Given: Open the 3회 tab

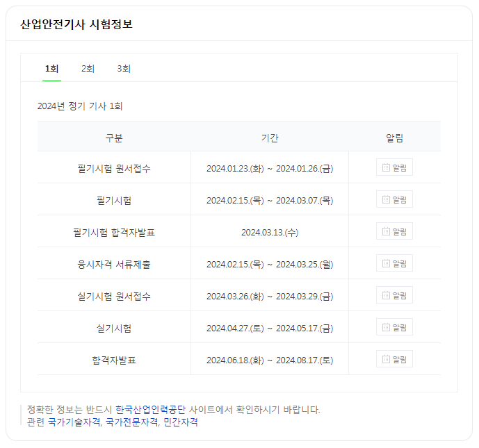Looking at the screenshot, I should click(124, 69).
